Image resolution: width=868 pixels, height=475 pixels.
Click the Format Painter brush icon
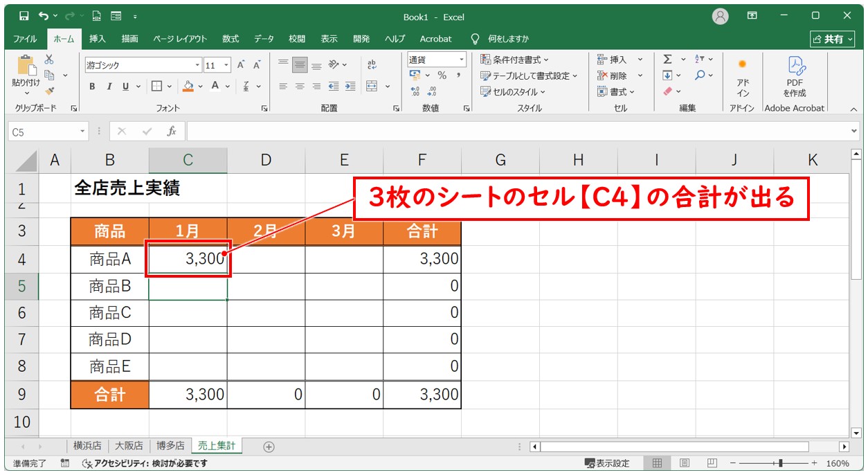49,90
